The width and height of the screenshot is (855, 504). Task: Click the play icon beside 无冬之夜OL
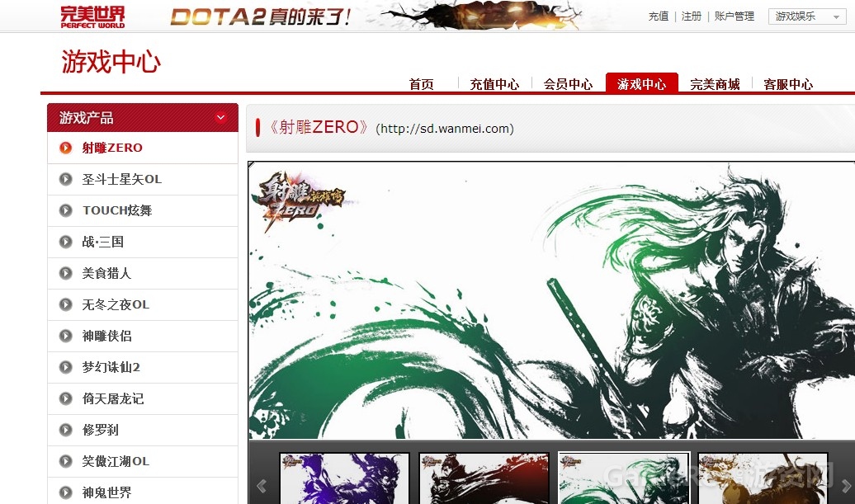(x=65, y=304)
